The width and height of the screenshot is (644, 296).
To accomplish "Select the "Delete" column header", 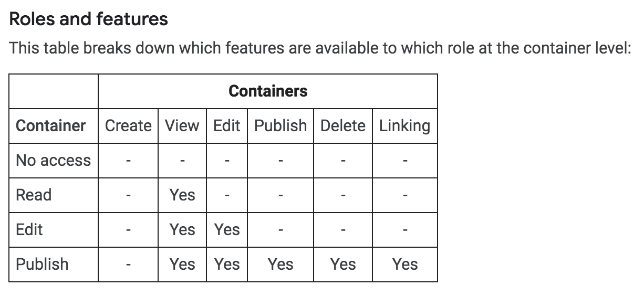I will (342, 126).
